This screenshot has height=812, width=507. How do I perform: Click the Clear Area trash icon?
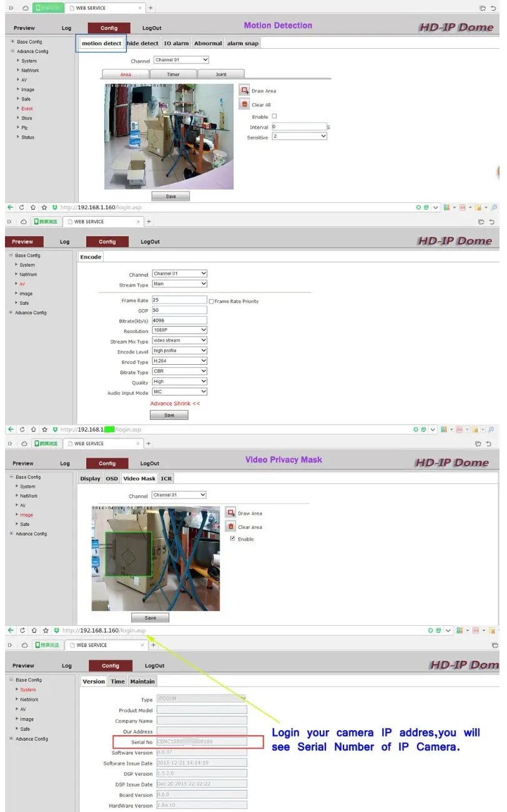point(230,527)
